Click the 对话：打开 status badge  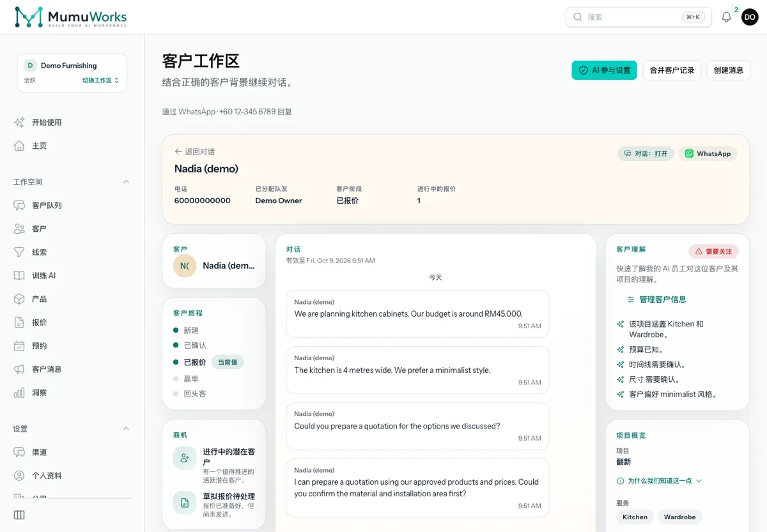[646, 154]
